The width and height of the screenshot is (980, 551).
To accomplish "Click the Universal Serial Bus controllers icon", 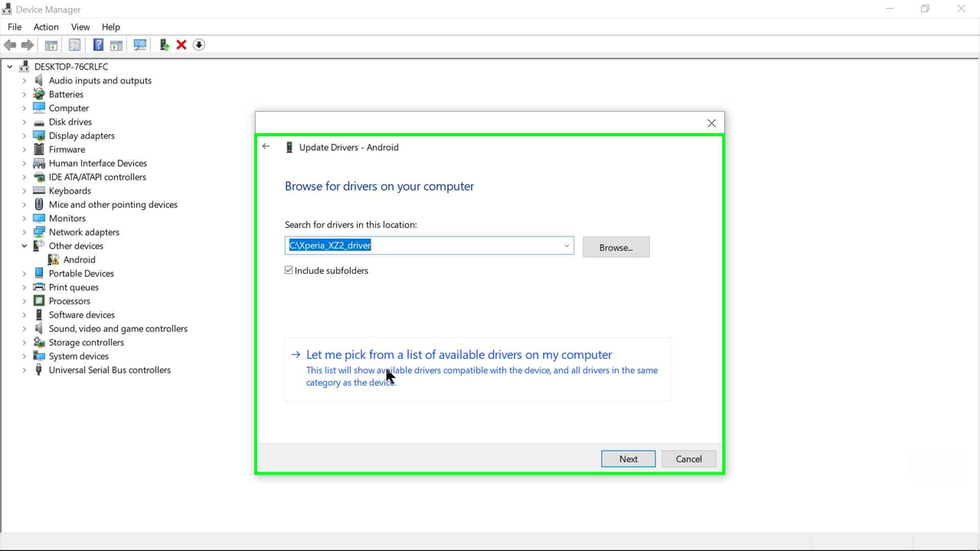I will coord(39,370).
